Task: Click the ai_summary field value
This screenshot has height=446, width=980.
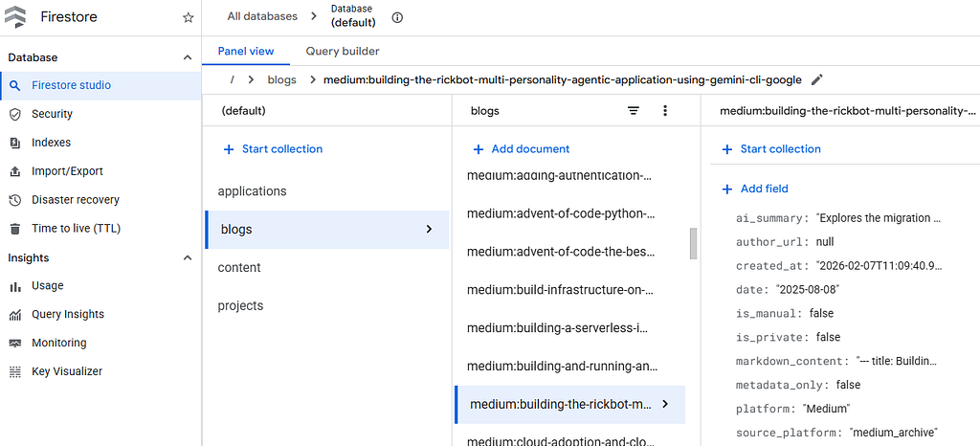Action: click(878, 218)
